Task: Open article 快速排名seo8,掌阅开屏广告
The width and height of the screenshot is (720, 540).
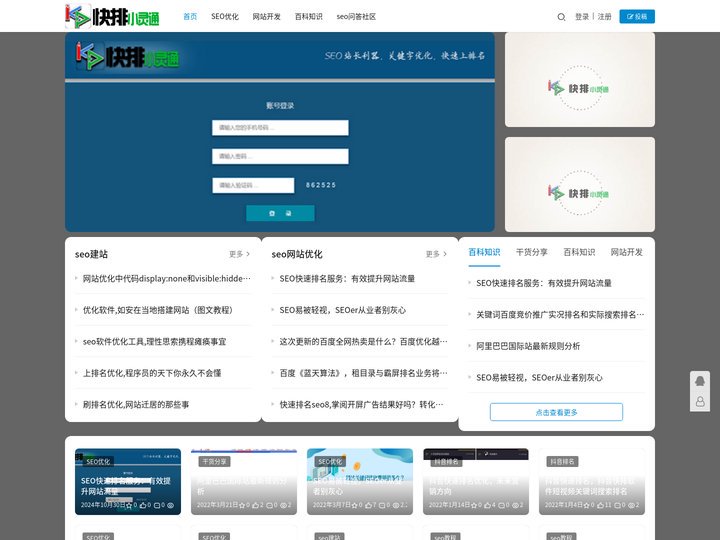Action: (x=361, y=405)
